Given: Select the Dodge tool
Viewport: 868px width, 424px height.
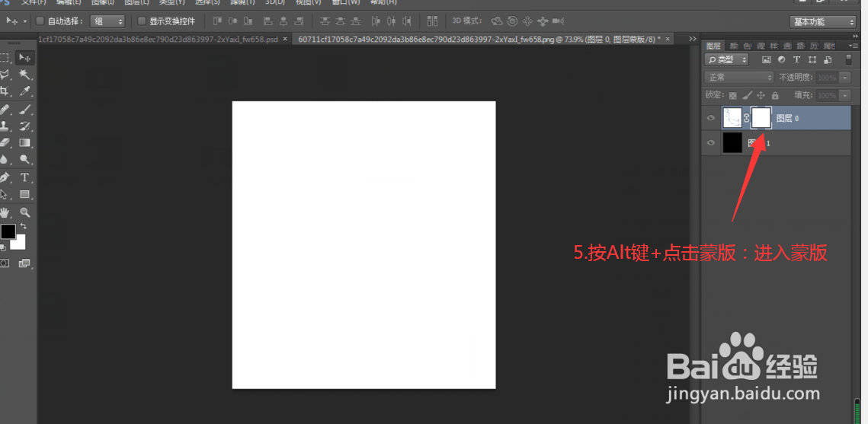Looking at the screenshot, I should point(24,160).
